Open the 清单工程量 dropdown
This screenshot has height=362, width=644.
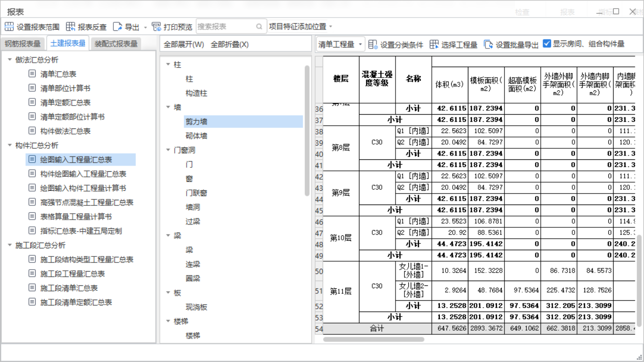(x=341, y=44)
